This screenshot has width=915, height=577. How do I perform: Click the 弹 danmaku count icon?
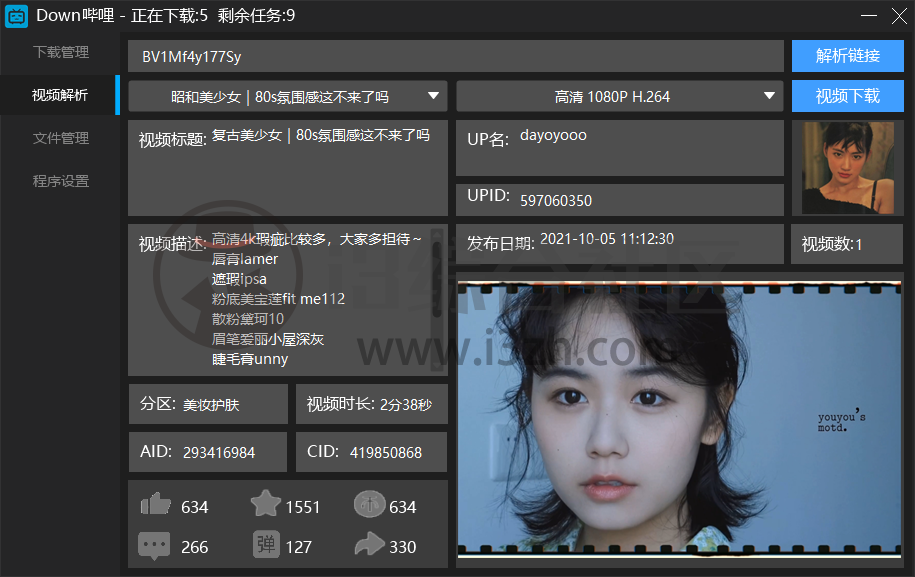click(266, 544)
